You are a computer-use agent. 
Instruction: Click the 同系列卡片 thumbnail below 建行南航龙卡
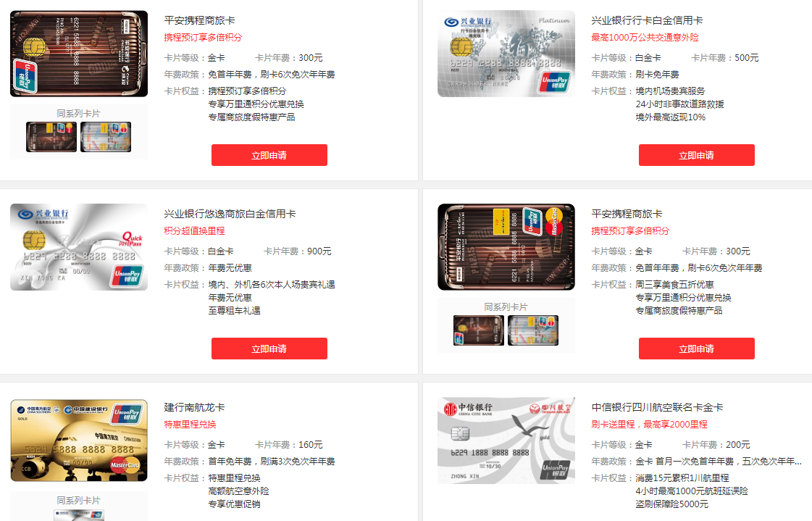78,517
